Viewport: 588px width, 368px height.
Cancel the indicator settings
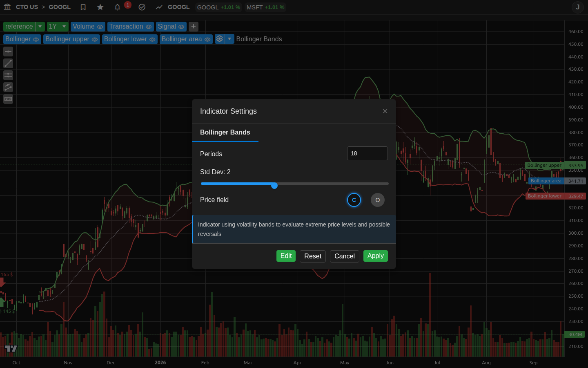(x=345, y=256)
